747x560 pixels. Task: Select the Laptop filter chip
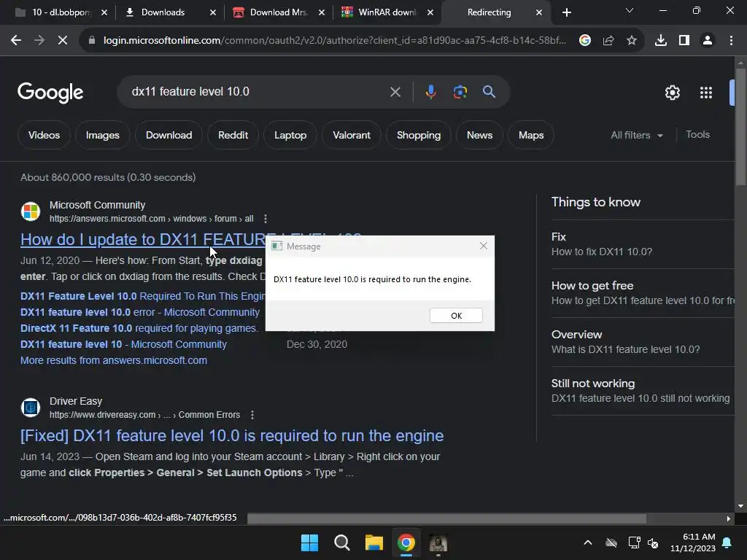[290, 135]
